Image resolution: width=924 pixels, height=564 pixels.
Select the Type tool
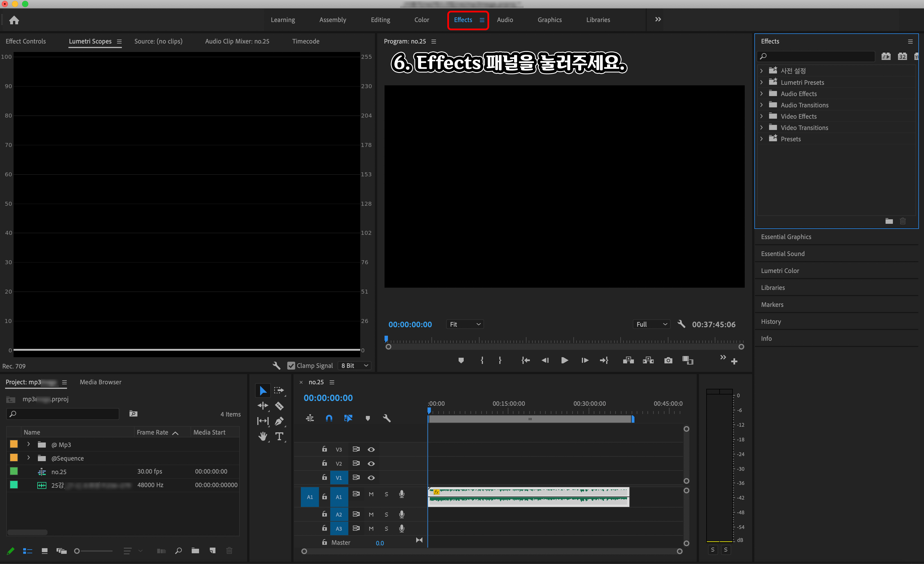click(x=279, y=436)
